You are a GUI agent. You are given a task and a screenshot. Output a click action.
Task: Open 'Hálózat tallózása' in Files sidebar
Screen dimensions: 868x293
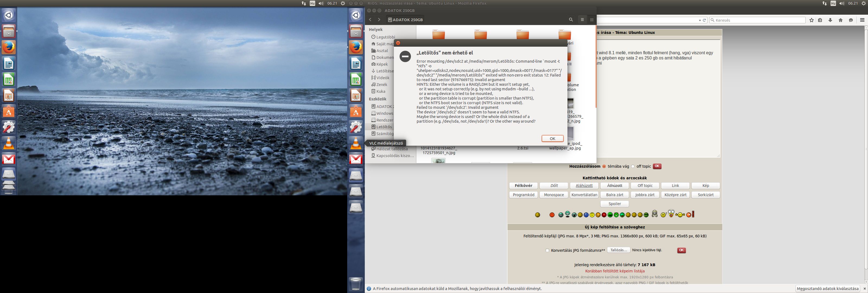click(390, 149)
